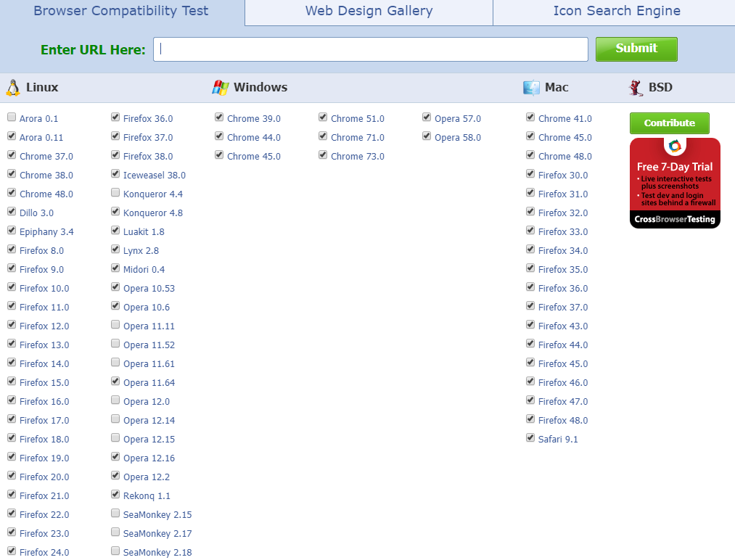Click the Mac Finder icon
This screenshot has width=735, height=560.
coord(531,88)
